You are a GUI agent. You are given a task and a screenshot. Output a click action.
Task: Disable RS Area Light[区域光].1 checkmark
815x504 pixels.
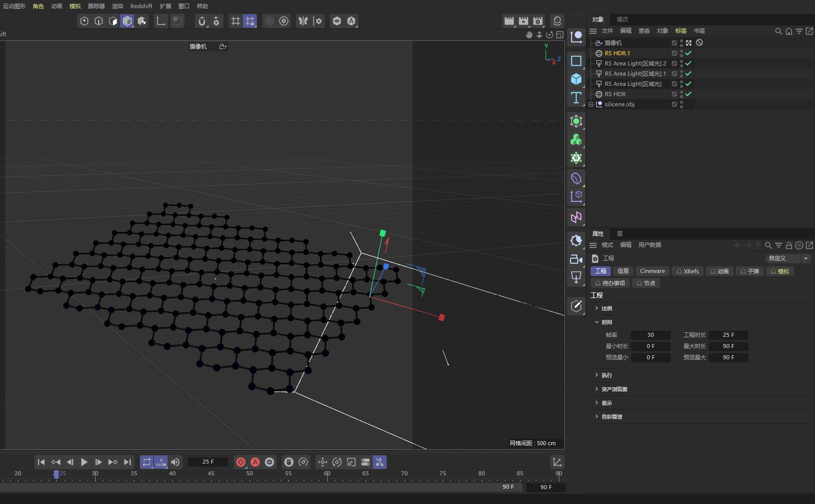click(689, 74)
